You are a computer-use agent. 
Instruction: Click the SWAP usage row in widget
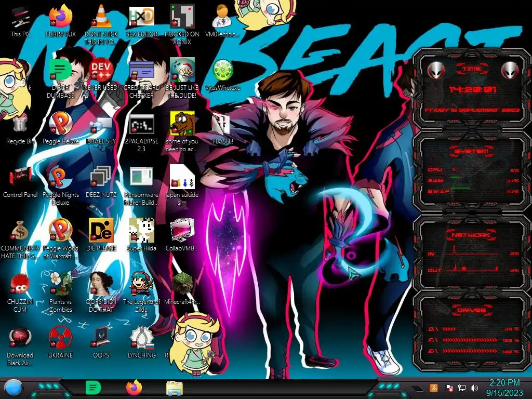point(473,191)
